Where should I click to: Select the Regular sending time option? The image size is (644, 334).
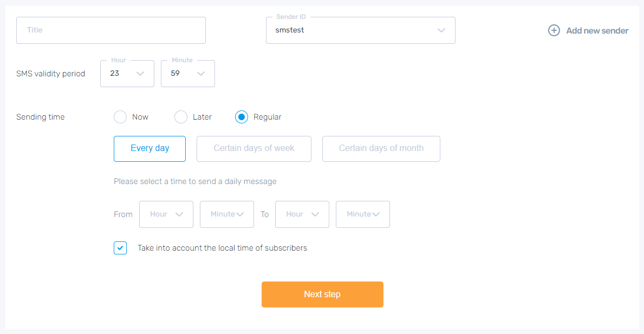[x=242, y=117]
